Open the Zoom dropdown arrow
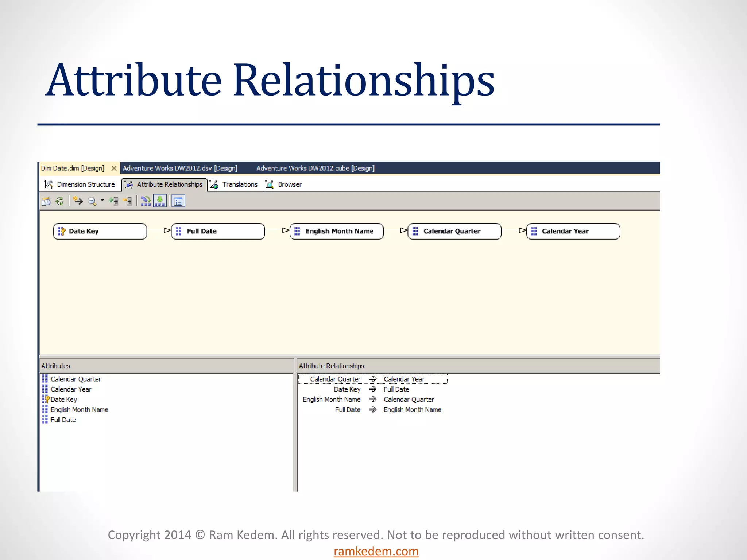The width and height of the screenshot is (747, 560). coord(102,200)
